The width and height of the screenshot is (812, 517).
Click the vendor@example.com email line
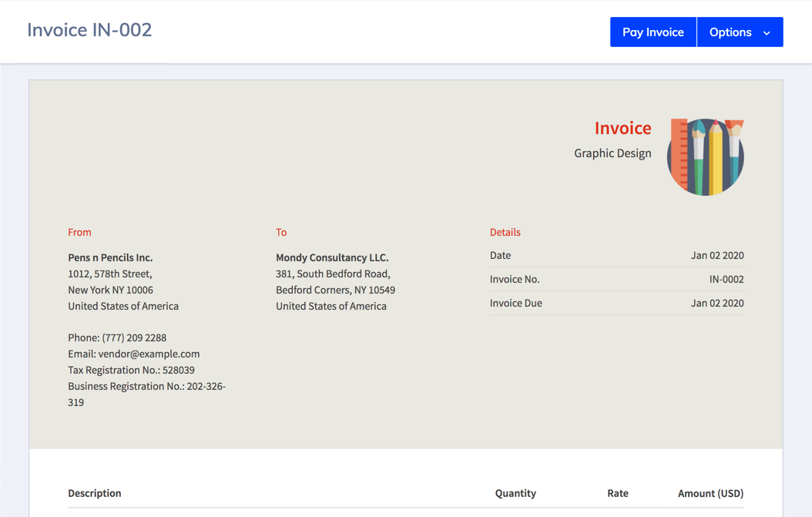[133, 354]
